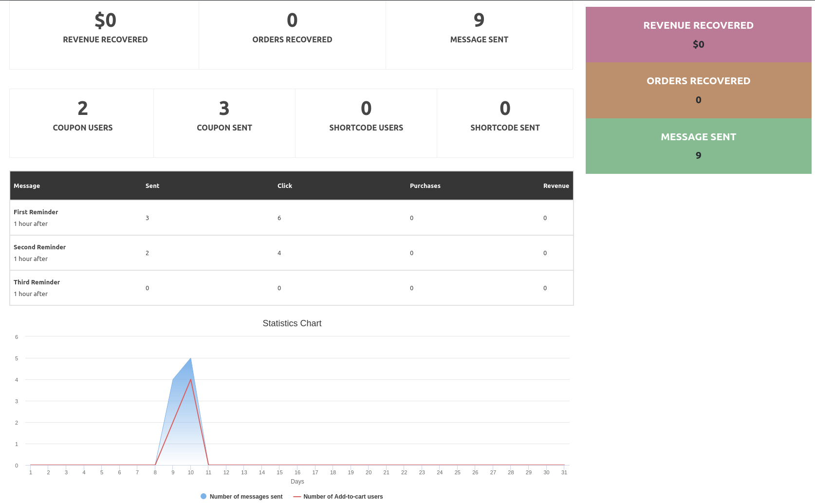This screenshot has width=815, height=504.
Task: Click day 16 on the chart axis
Action: point(297,472)
